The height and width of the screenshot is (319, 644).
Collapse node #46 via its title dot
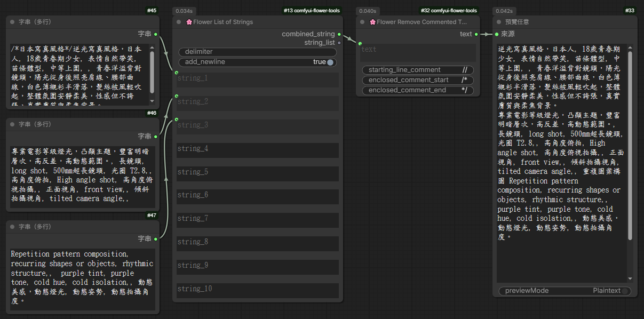13,124
